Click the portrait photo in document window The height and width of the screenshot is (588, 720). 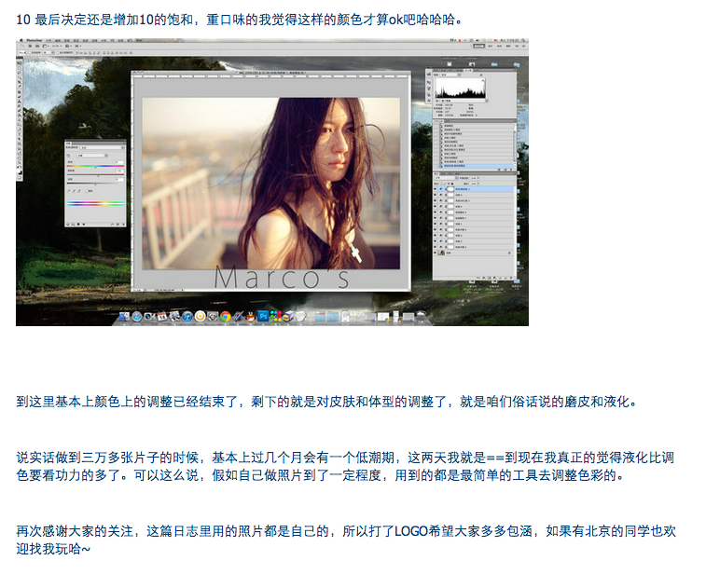tap(270, 183)
